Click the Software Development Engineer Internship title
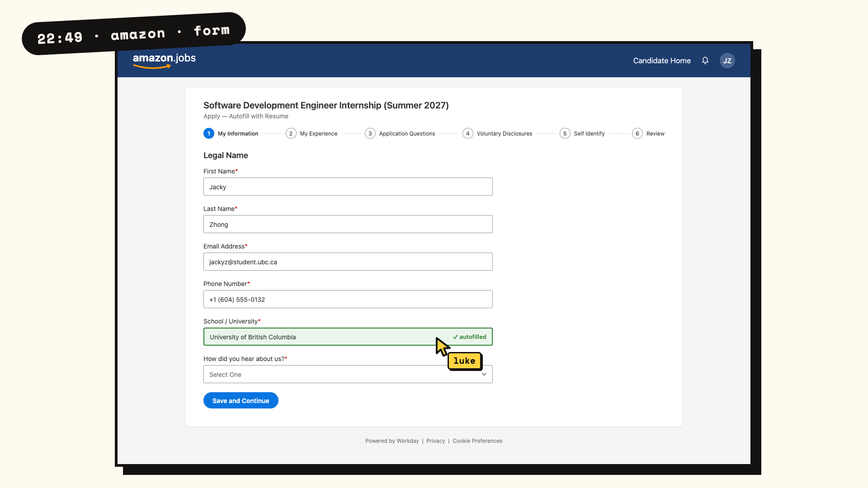This screenshot has height=488, width=868. (326, 105)
